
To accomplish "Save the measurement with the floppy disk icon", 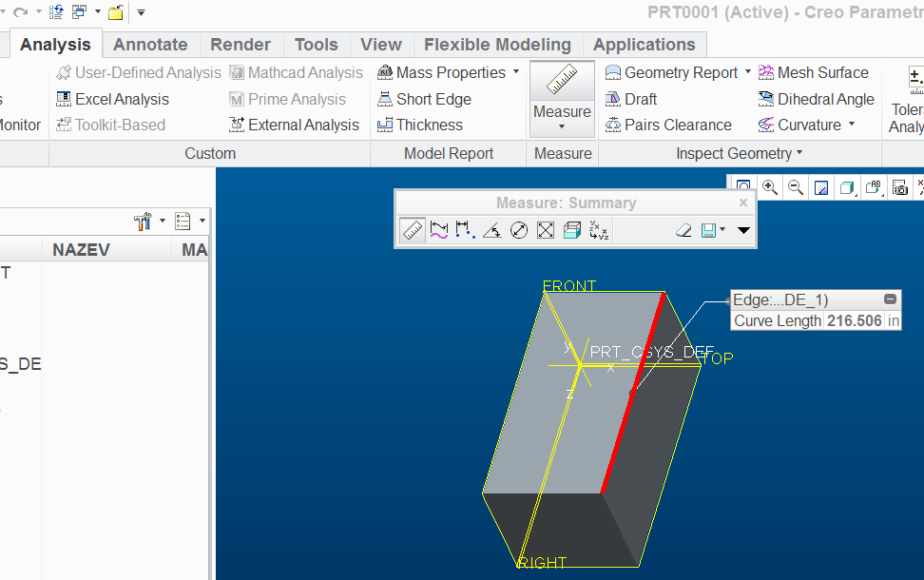I will [708, 230].
